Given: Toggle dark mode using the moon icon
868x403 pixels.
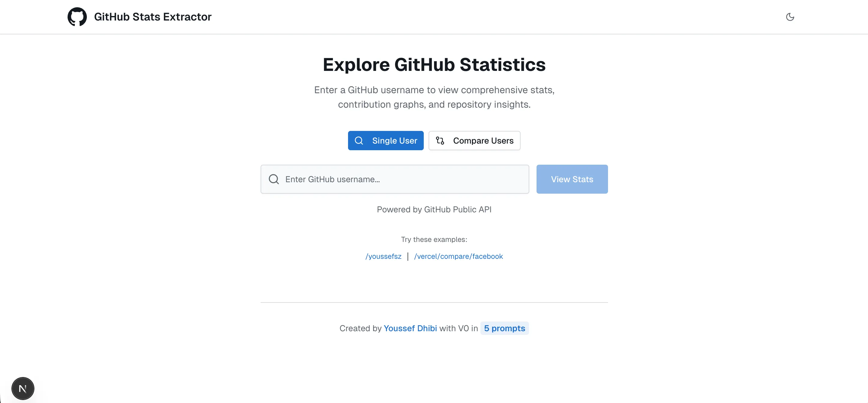Looking at the screenshot, I should 790,17.
